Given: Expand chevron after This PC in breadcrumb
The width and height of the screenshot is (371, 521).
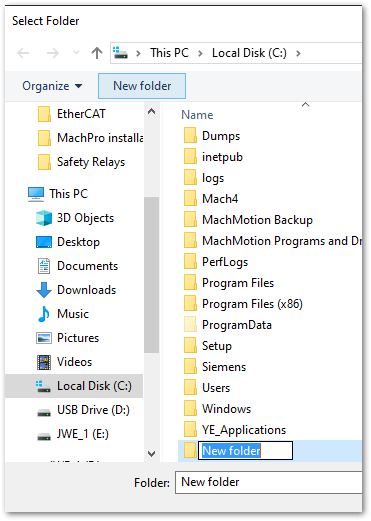Looking at the screenshot, I should click(200, 53).
